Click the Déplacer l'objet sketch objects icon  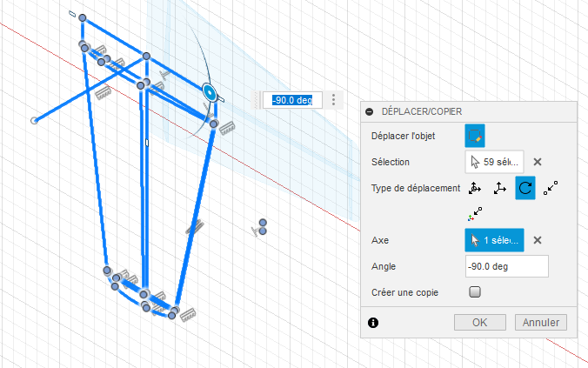click(475, 136)
